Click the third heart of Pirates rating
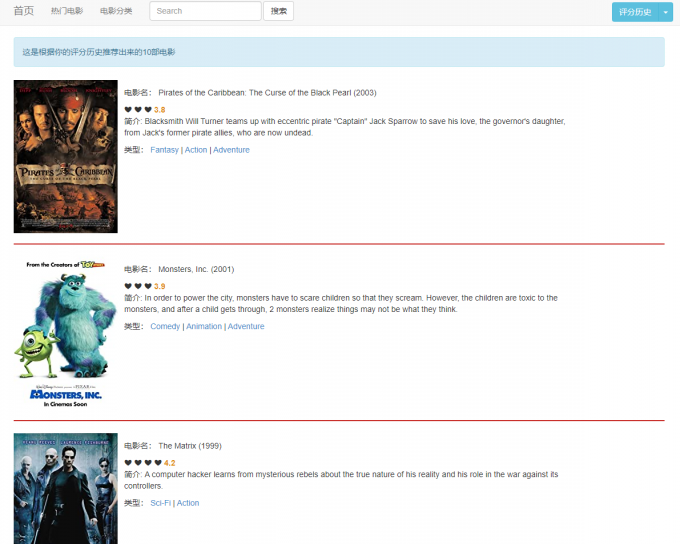 pos(148,109)
